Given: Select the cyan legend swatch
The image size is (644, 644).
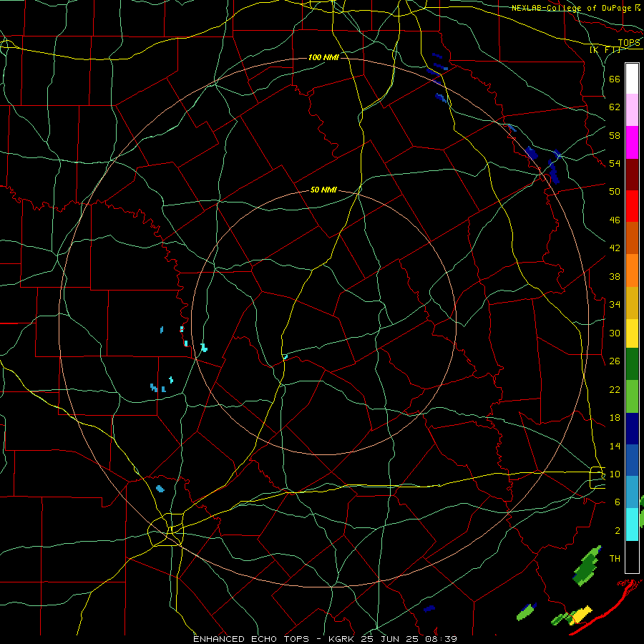Looking at the screenshot, I should [x=632, y=525].
